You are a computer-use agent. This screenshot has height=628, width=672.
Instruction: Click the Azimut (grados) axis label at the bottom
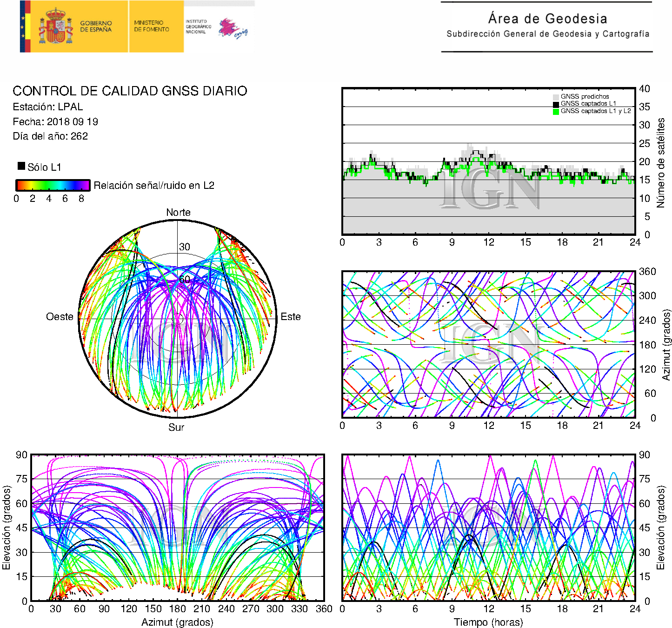(x=177, y=622)
